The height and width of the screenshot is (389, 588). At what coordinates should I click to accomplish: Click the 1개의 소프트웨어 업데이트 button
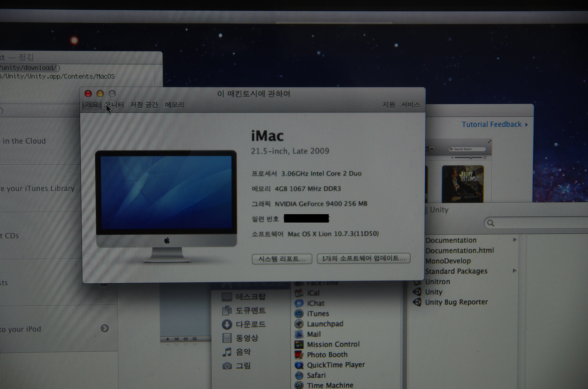tap(363, 258)
